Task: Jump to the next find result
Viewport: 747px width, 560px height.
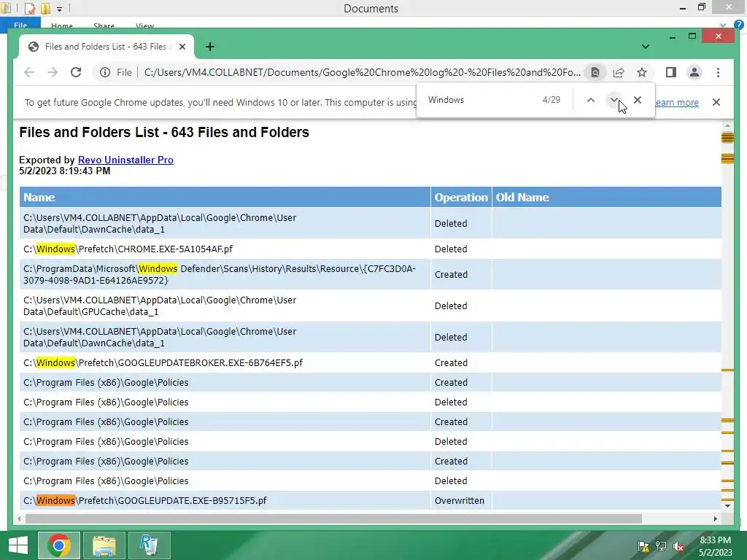Action: point(614,100)
